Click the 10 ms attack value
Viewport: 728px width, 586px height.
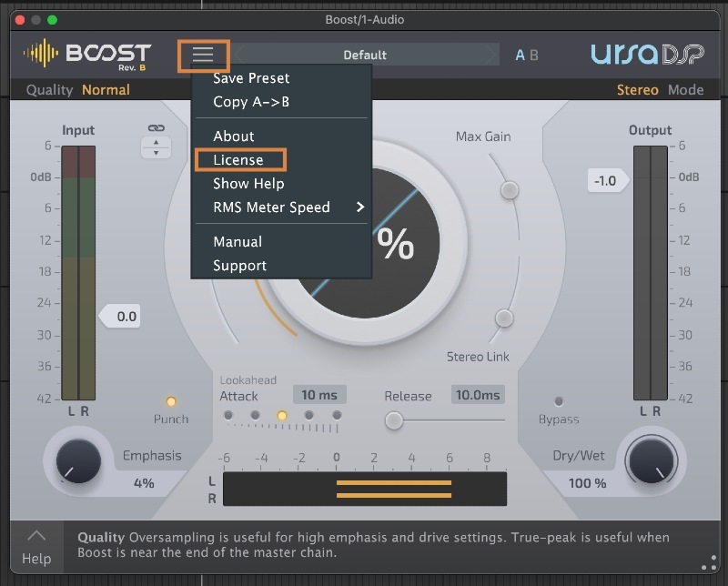(x=319, y=395)
